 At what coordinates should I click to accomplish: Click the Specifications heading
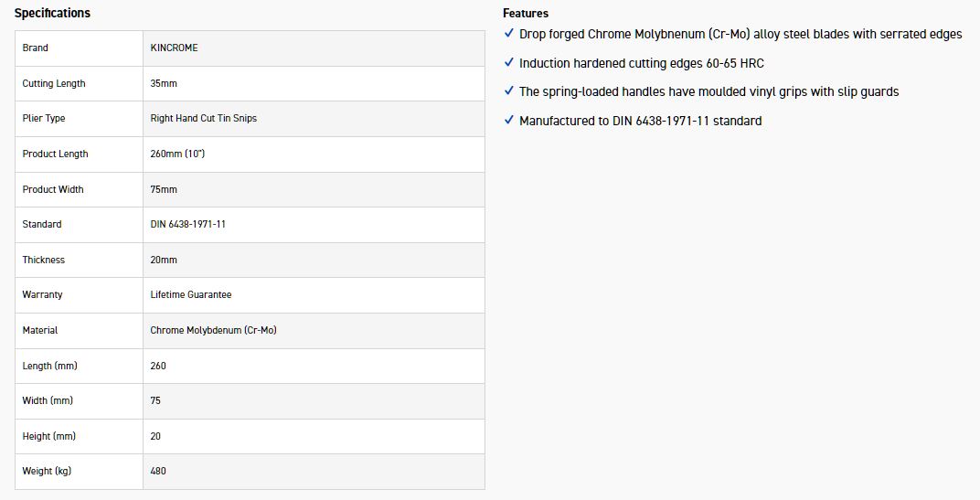point(52,14)
